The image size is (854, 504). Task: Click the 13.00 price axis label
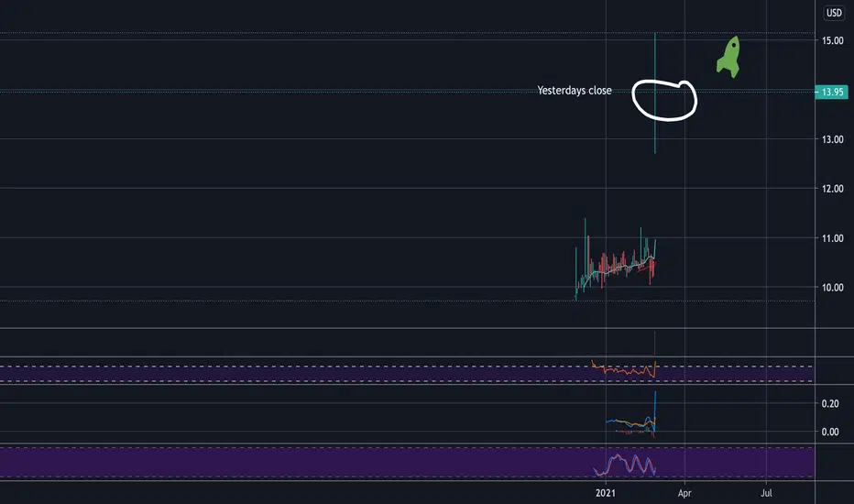[x=832, y=139]
